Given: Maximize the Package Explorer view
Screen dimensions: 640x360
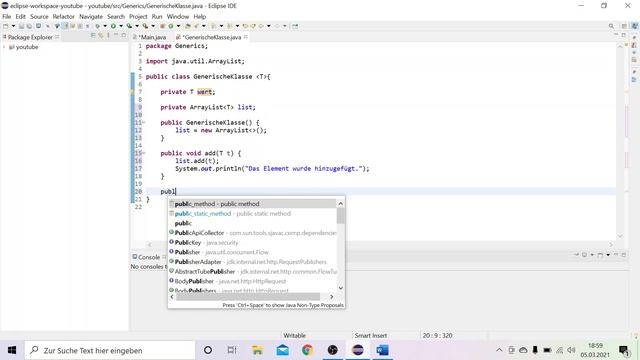Looking at the screenshot, I should (124, 36).
